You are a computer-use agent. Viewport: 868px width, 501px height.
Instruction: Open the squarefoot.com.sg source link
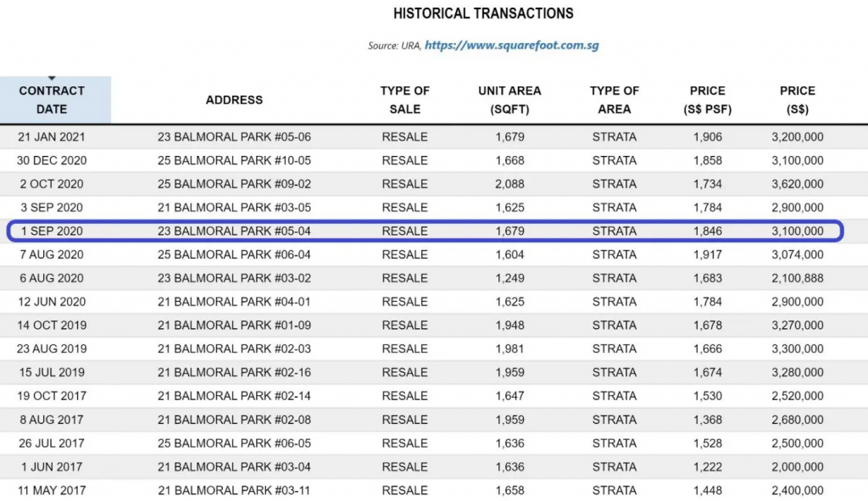[511, 45]
